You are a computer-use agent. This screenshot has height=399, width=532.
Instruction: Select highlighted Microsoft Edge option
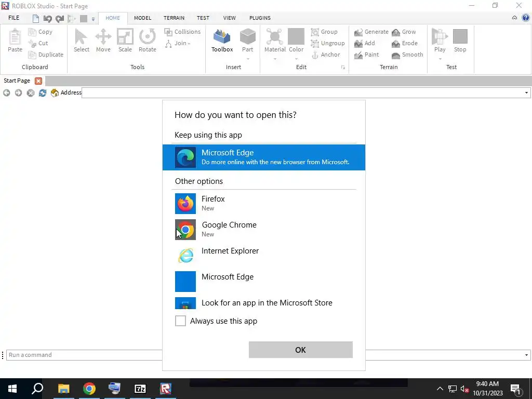[263, 157]
